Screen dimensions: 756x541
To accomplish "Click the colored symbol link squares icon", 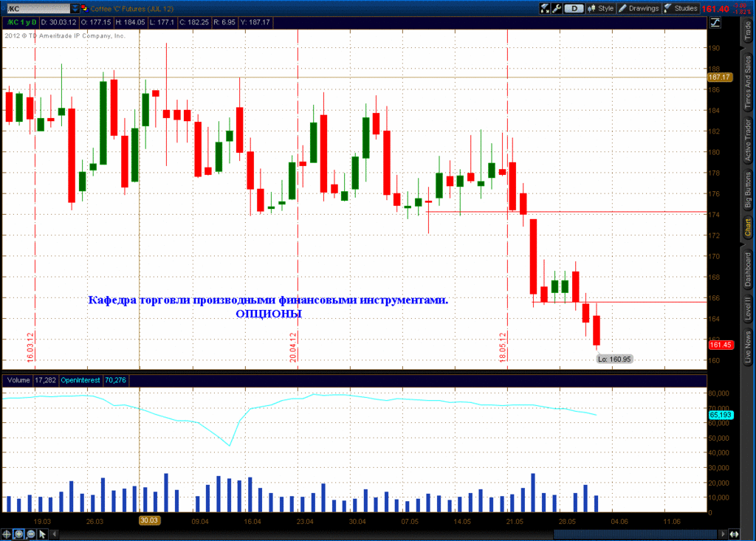I will pos(84,8).
